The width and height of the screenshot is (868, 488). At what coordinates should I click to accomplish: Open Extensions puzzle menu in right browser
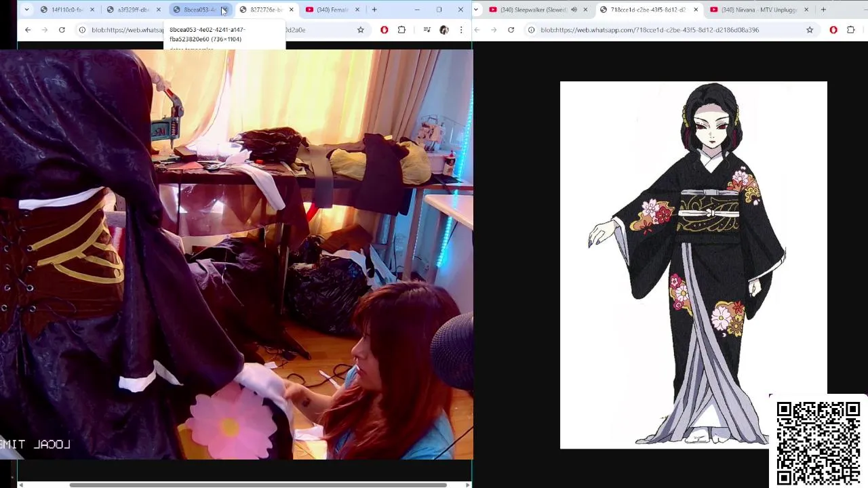(850, 30)
